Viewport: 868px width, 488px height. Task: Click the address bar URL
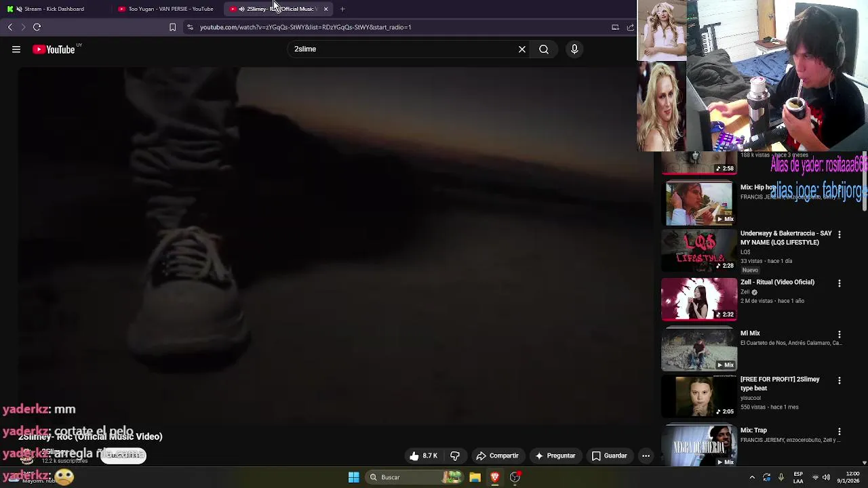tap(305, 27)
